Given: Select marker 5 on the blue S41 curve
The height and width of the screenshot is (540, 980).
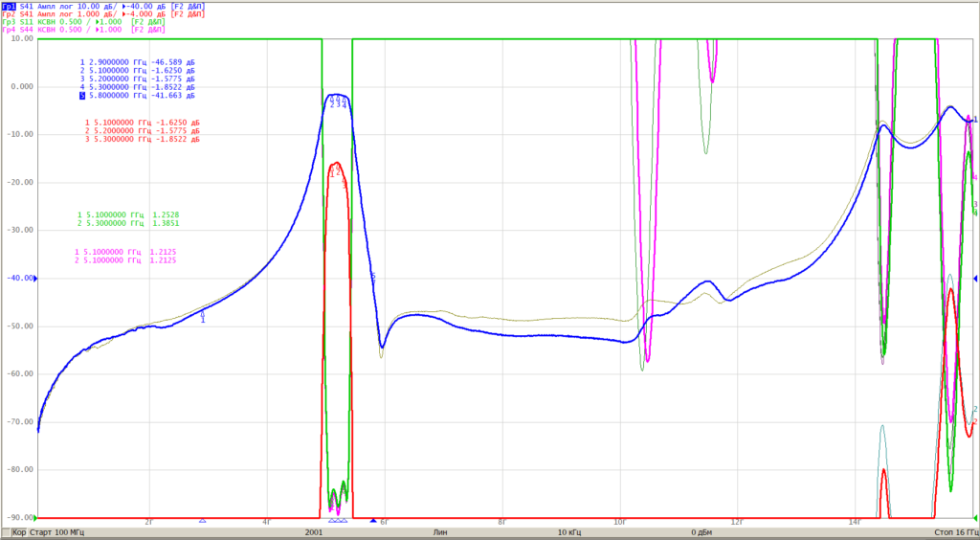Looking at the screenshot, I should point(373,276).
